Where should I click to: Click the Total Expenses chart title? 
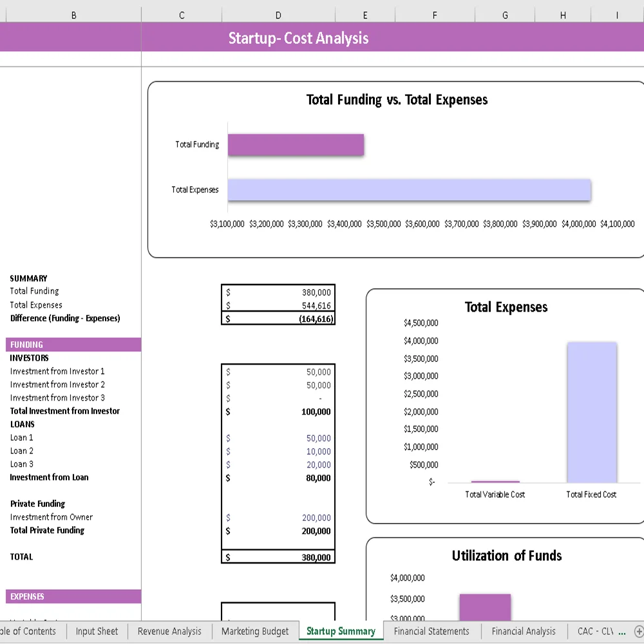pos(506,307)
